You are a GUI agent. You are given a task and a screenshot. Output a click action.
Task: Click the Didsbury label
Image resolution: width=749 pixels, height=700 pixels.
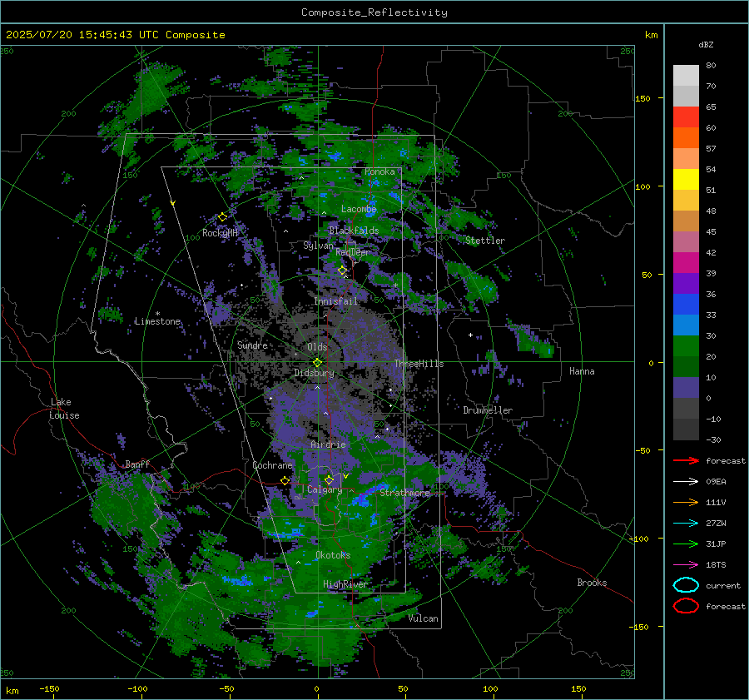[314, 373]
